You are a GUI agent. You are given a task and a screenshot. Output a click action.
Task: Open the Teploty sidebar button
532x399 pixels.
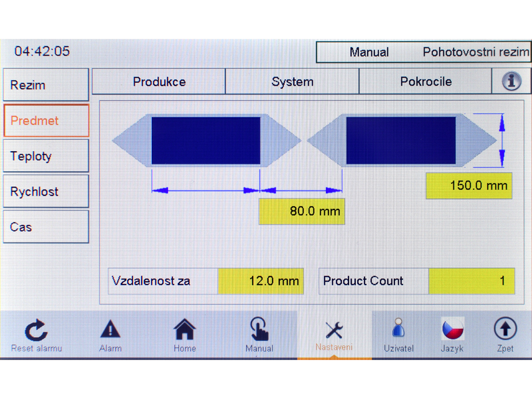(x=46, y=156)
